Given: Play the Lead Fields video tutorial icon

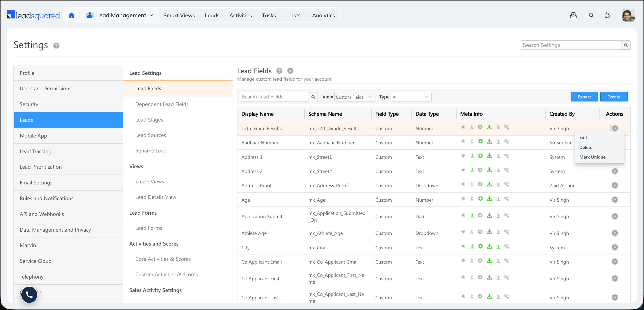Looking at the screenshot, I should [290, 71].
